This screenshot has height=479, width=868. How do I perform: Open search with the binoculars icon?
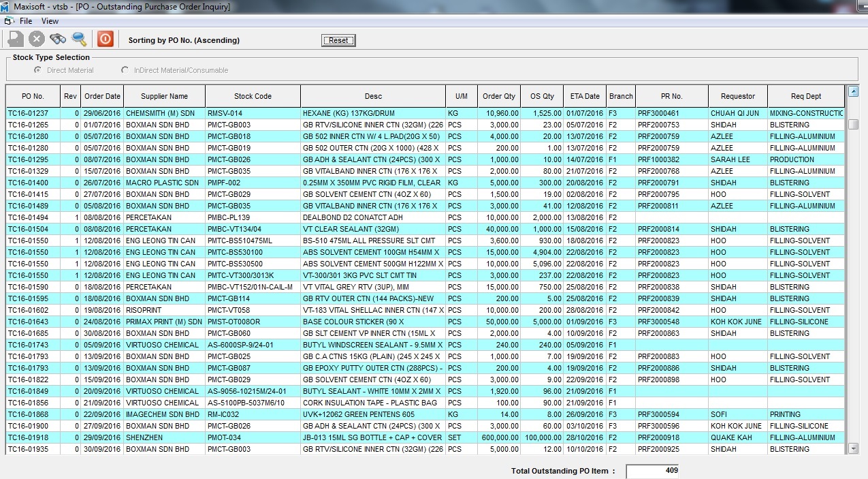point(58,39)
